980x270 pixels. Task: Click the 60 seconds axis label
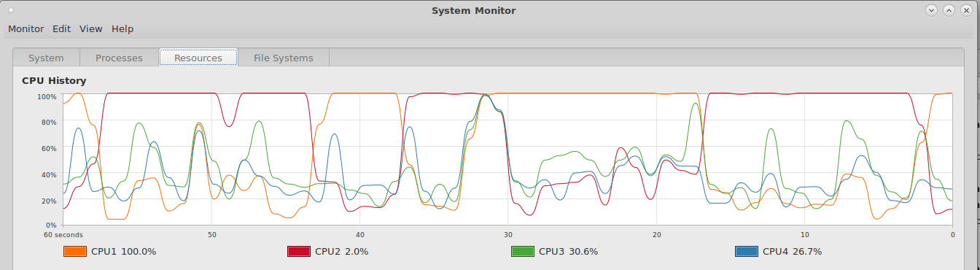click(63, 235)
